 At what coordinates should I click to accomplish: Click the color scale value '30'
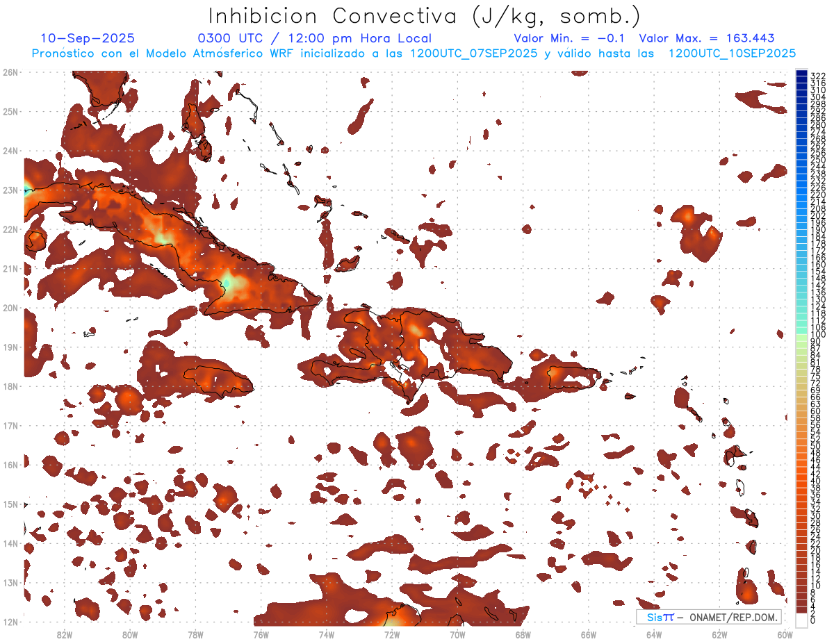click(816, 515)
